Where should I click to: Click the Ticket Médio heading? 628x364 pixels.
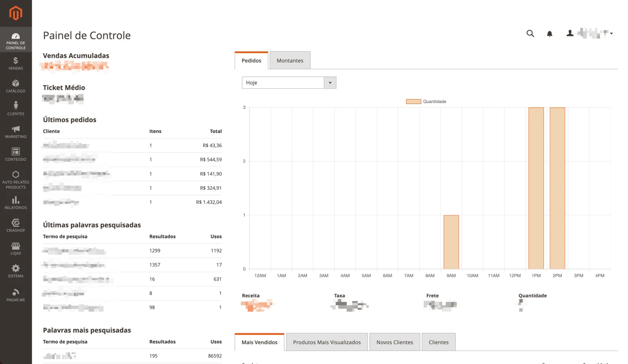click(x=64, y=87)
